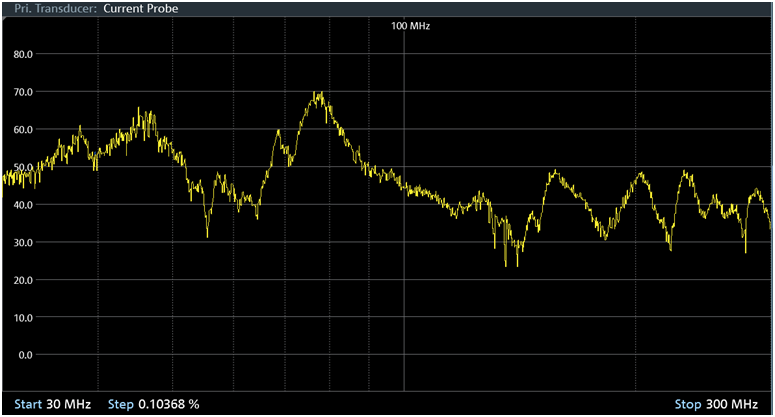Click the 30.0 level axis label
This screenshot has width=775, height=417.
click(23, 242)
